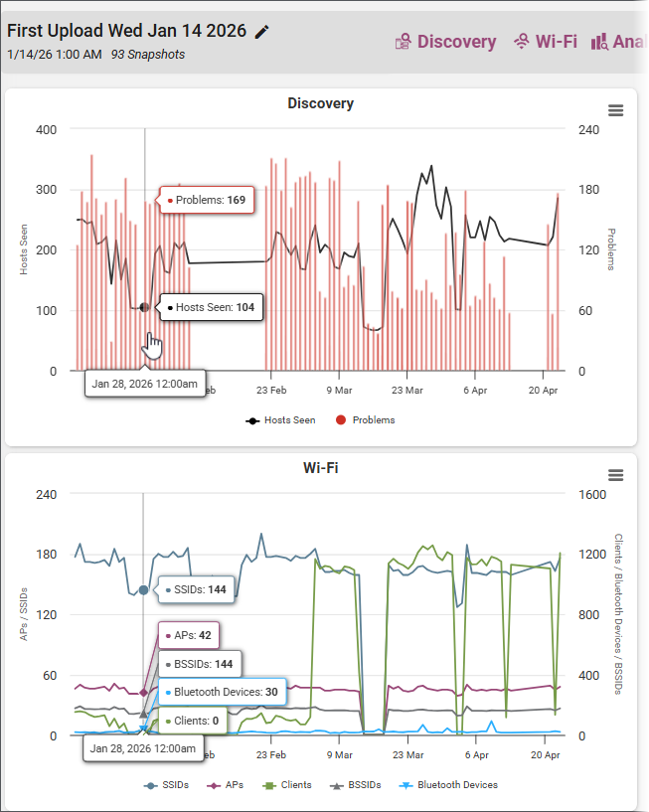
Task: Open the Wi-Fi chart hamburger menu
Action: click(615, 475)
